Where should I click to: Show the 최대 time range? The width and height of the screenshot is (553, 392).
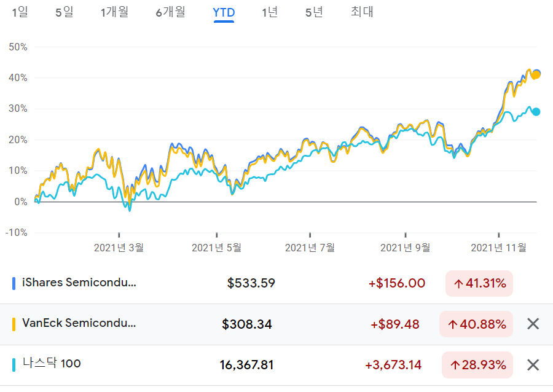362,12
